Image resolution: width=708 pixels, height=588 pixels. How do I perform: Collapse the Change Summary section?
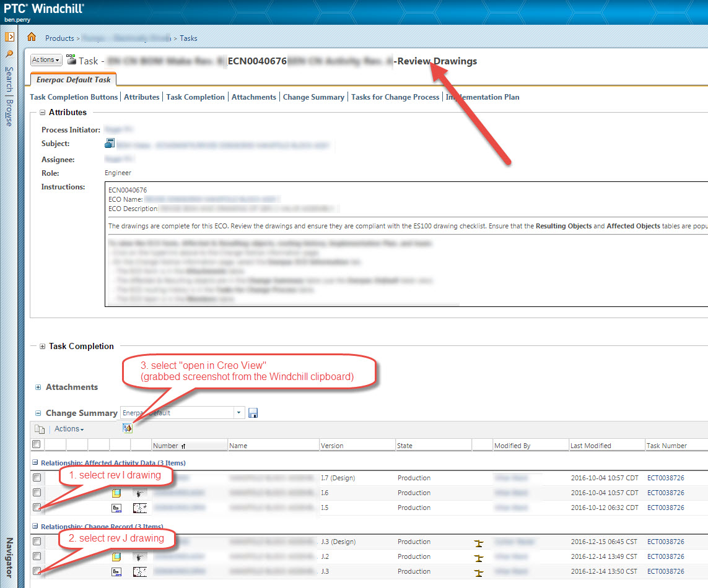(38, 413)
